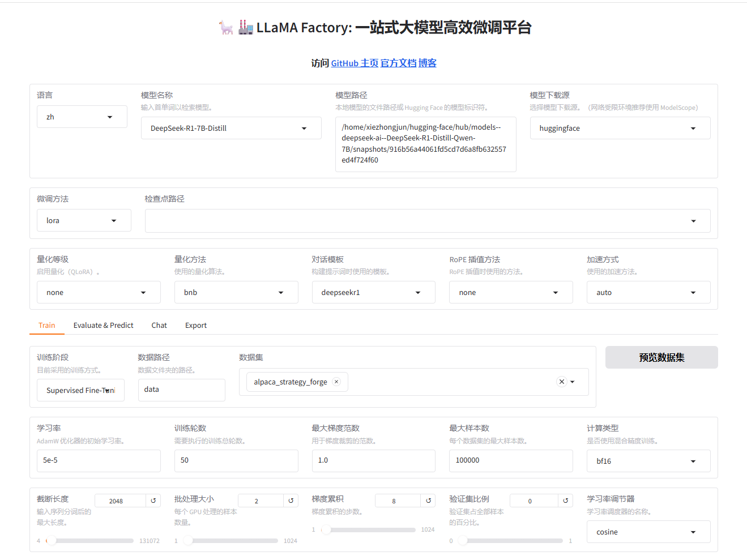Click the 批处理大小 slider handle
This screenshot has width=747, height=560.
188,540
